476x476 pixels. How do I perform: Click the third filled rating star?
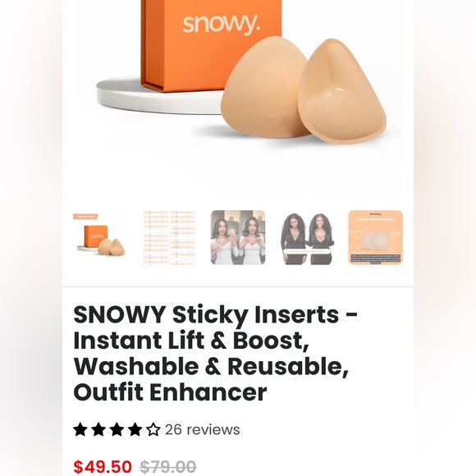pos(117,429)
